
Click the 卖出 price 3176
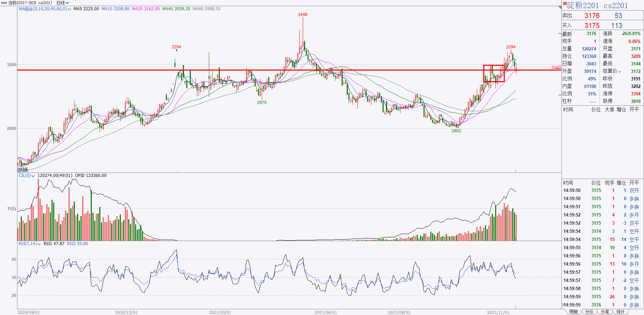(592, 16)
